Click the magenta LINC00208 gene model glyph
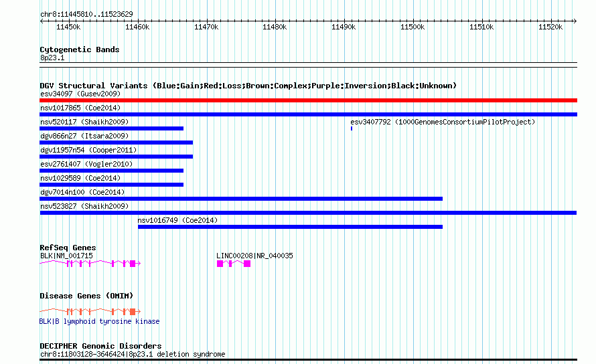Viewport: 596px width, 364px height. pyautogui.click(x=234, y=264)
